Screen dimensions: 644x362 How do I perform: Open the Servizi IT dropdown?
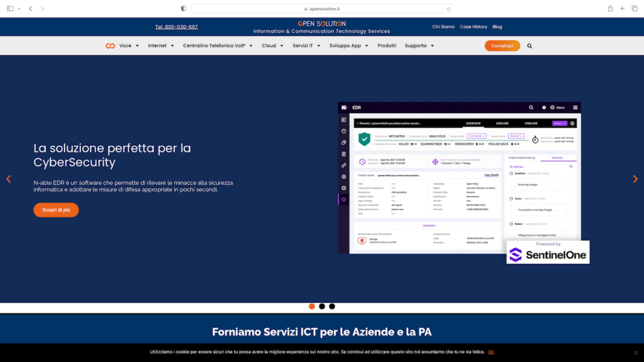(306, 46)
